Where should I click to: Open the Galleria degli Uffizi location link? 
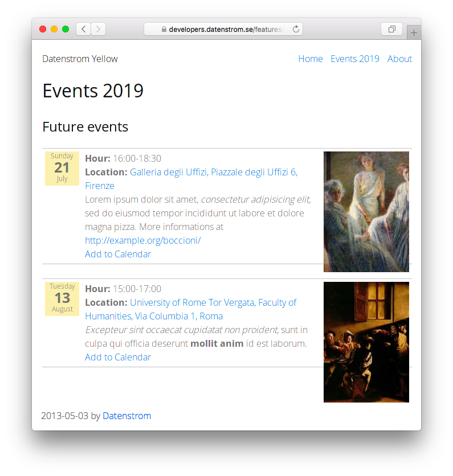(191, 179)
